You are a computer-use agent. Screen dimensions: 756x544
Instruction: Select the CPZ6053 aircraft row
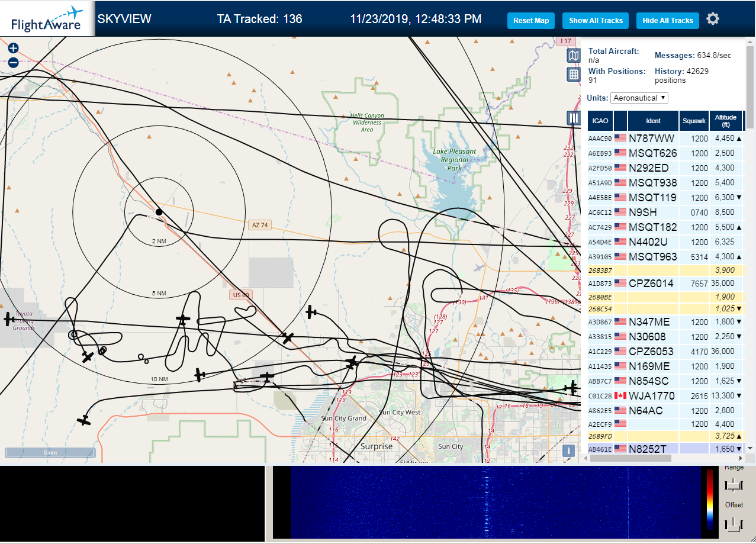[x=665, y=351]
